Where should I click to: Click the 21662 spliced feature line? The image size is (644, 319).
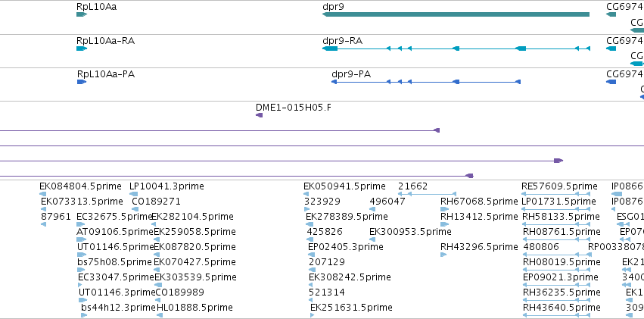(x=427, y=194)
